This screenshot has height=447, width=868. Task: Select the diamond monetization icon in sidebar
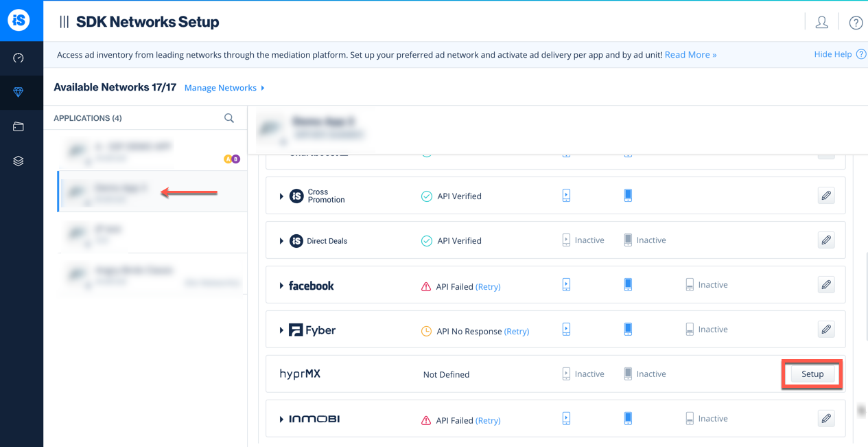click(x=19, y=93)
